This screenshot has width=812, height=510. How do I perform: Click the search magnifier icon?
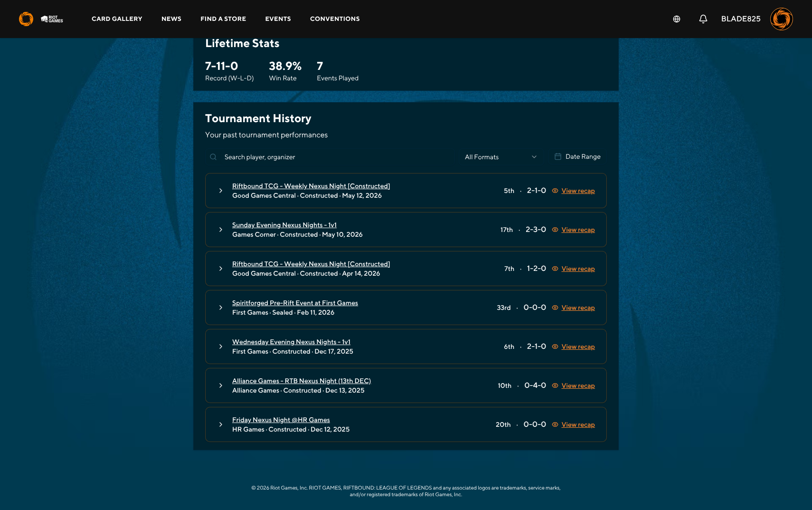tap(213, 157)
